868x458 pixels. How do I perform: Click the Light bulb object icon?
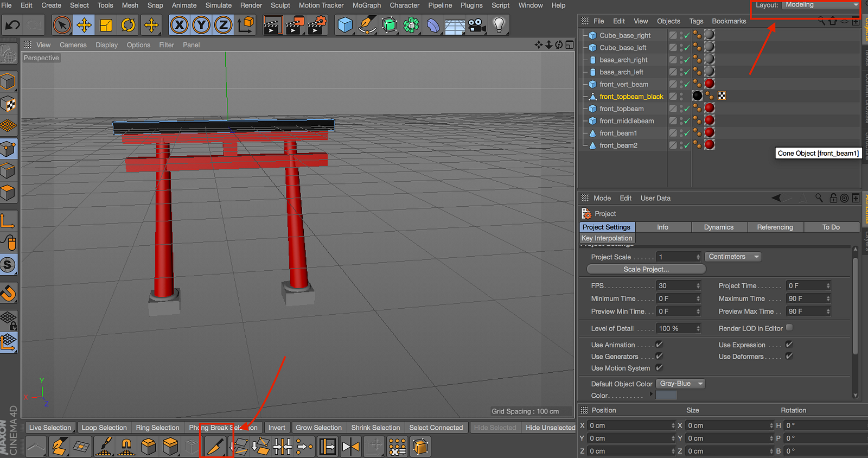[x=499, y=25]
